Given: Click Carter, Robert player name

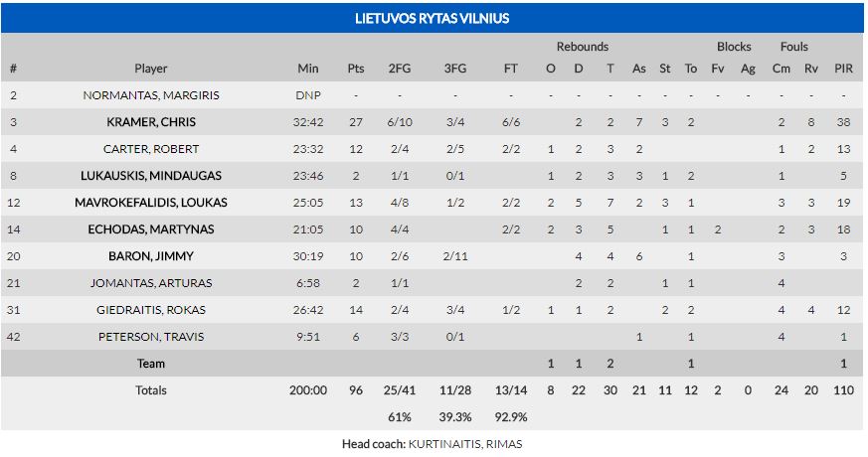Looking at the screenshot, I should 151,149.
